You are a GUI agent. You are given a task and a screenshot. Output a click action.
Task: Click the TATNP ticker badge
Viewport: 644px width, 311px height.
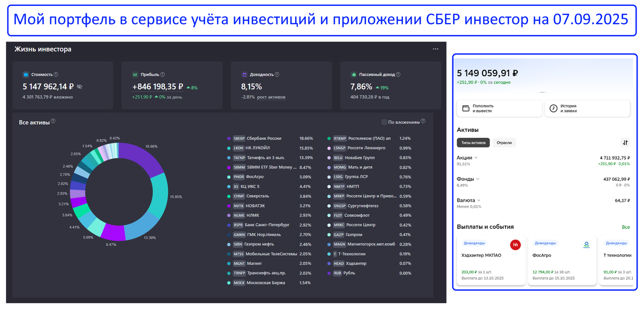[x=239, y=158]
